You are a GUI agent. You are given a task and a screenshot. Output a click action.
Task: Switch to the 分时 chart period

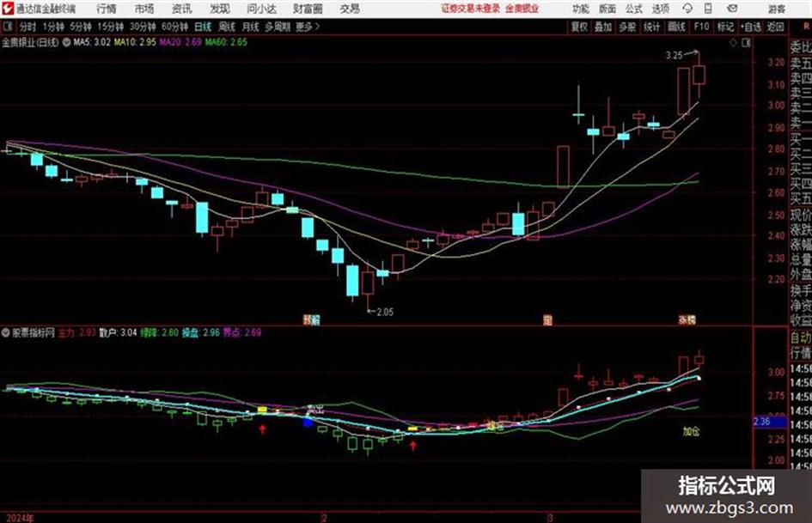pos(28,27)
